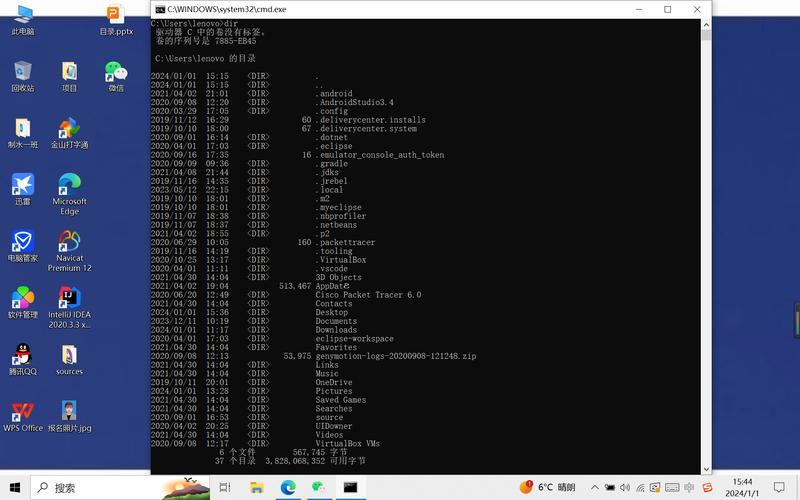Click the eclipse-workspace entry
The width and height of the screenshot is (800, 500).
coord(355,338)
